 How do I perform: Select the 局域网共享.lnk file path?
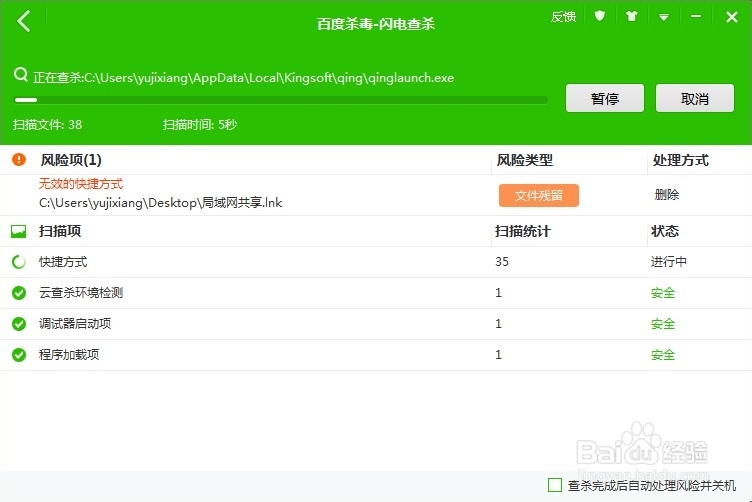[161, 203]
